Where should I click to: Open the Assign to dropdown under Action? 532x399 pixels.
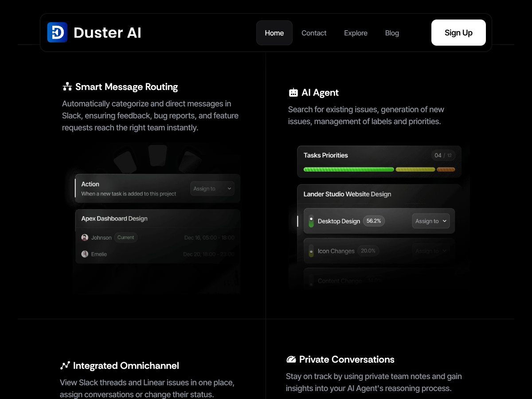(212, 188)
